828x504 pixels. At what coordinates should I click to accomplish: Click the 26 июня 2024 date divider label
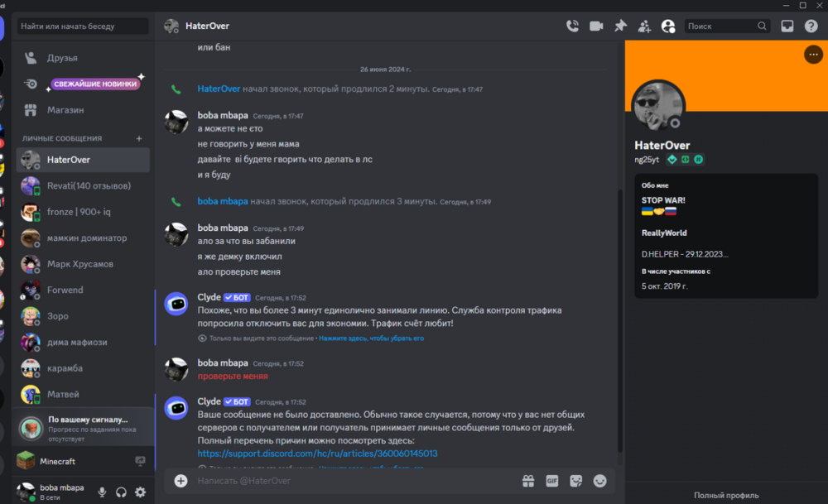pos(386,70)
